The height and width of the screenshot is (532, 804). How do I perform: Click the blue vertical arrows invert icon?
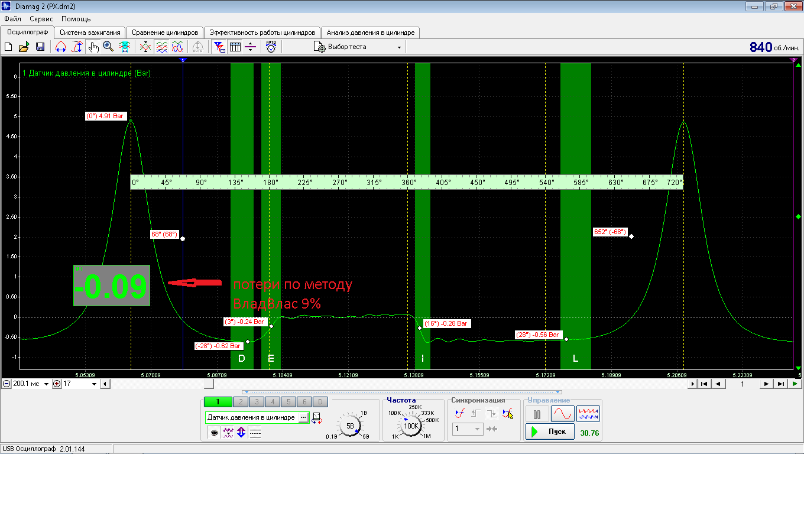click(x=241, y=433)
